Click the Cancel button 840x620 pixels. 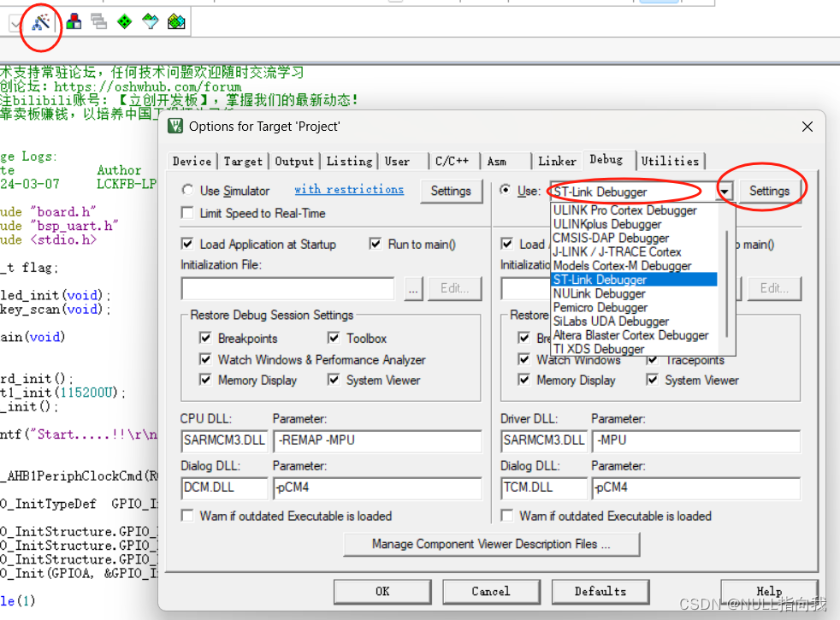pos(491,592)
